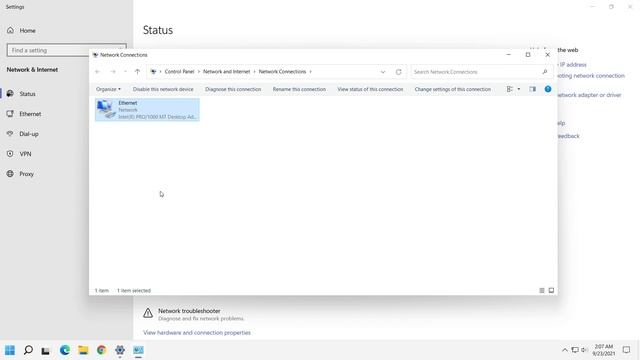This screenshot has width=640, height=360.
Task: Show hidden system tray icons
Action: [x=565, y=350]
